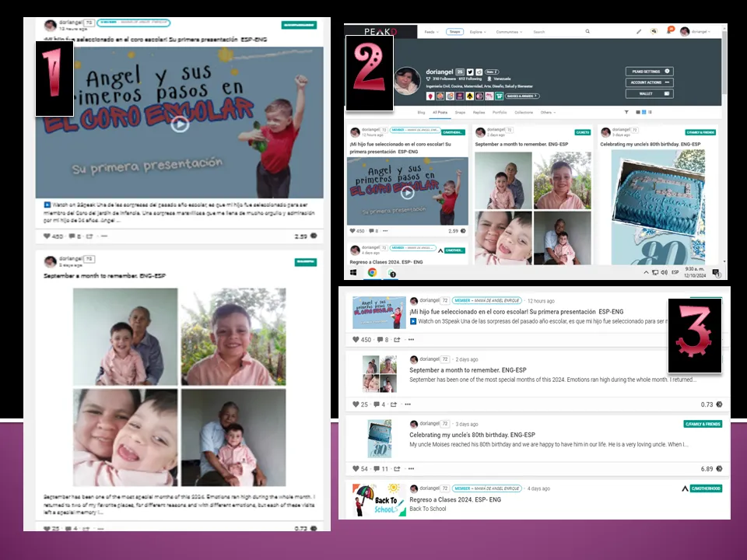
Task: Click the Chrome icon in the Windows taskbar
Action: [372, 272]
